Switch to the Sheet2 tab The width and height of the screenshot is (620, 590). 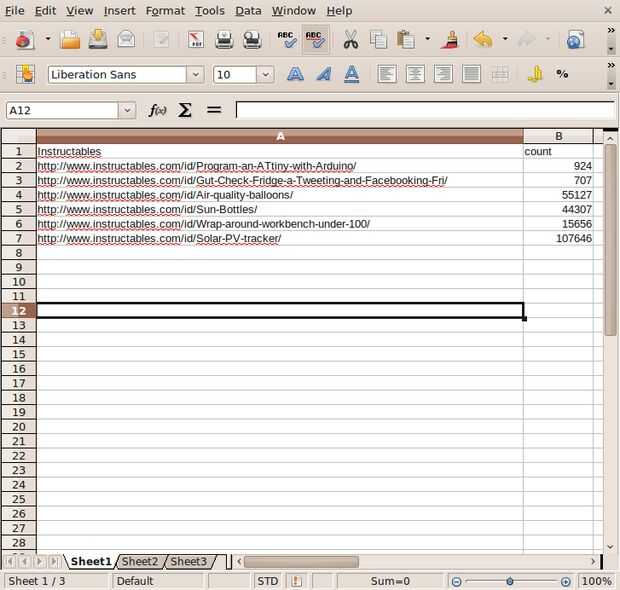[140, 562]
